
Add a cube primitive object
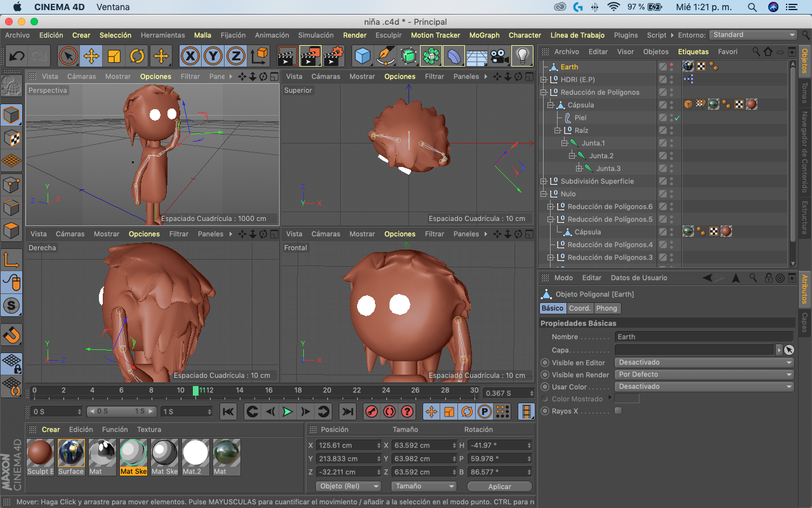[x=362, y=57]
